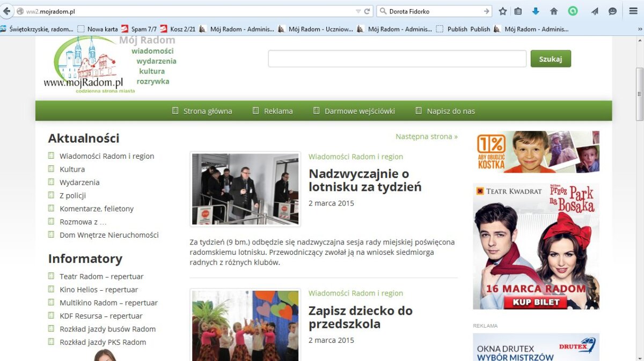Image resolution: width=644 pixels, height=361 pixels.
Task: Click the paper plane share icon
Action: point(595,11)
